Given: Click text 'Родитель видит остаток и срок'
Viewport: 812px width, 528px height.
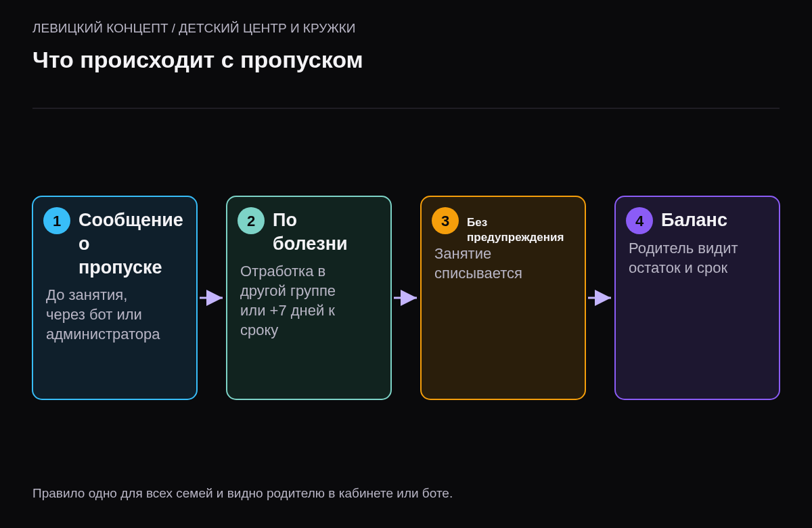Looking at the screenshot, I should (x=683, y=258).
